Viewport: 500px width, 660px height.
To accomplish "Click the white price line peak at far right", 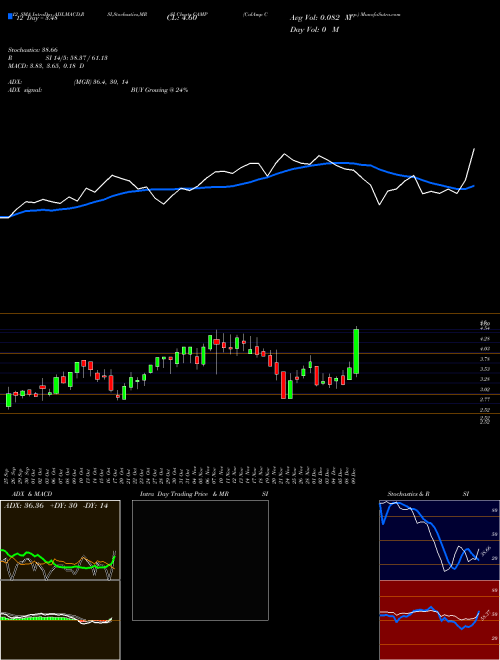I will pos(474,149).
